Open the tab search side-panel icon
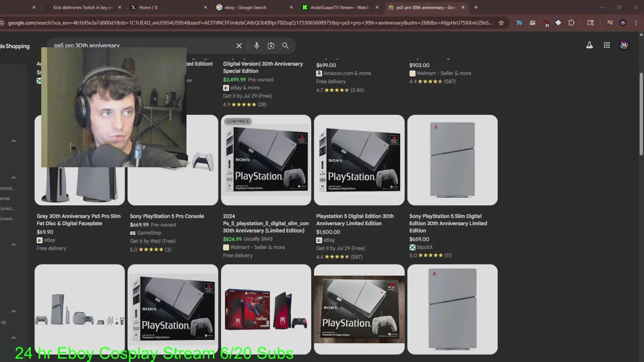644x362 pixels. point(591,23)
